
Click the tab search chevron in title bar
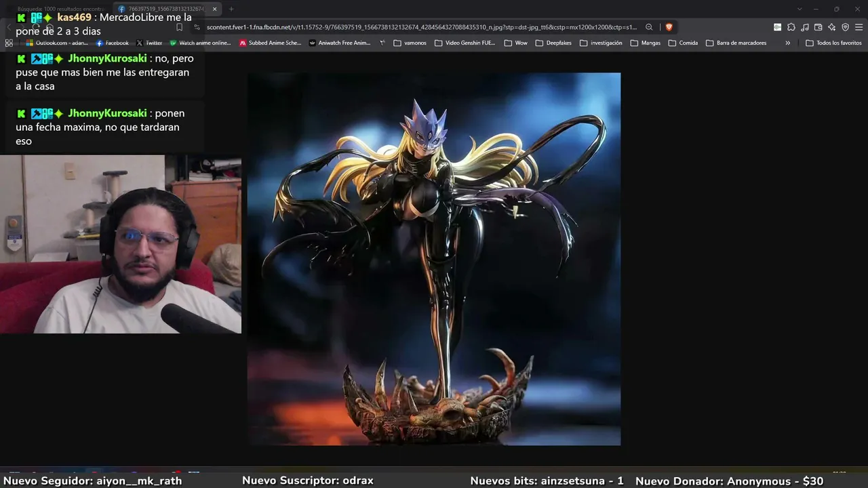pyautogui.click(x=800, y=9)
